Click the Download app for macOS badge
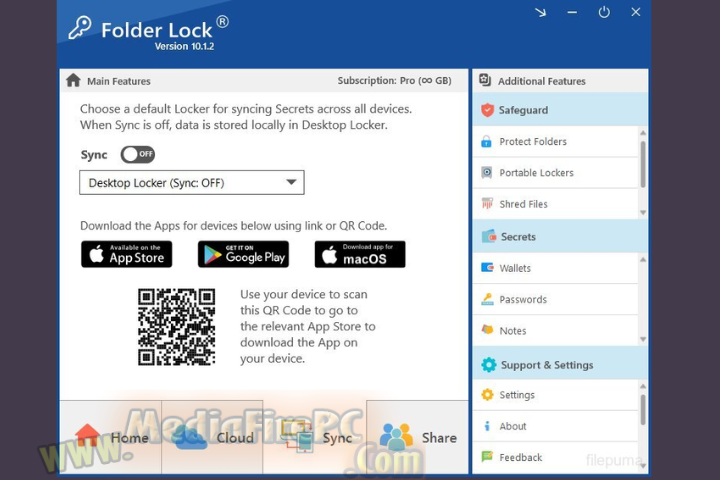 point(360,254)
